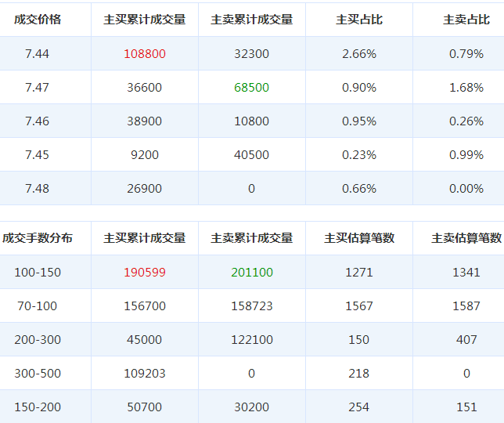Click the 109203 buy volume cell

pos(145,374)
